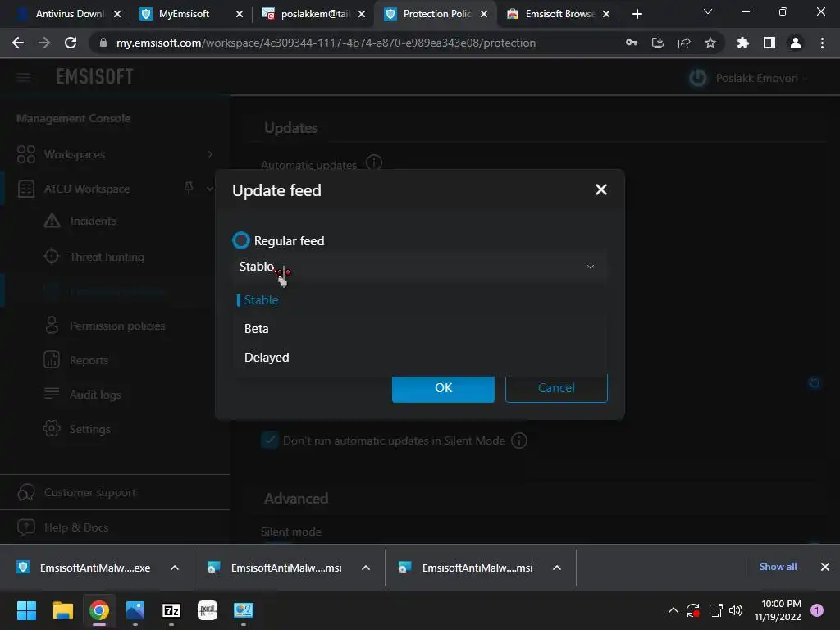Expand options for the .exe download

(x=175, y=568)
